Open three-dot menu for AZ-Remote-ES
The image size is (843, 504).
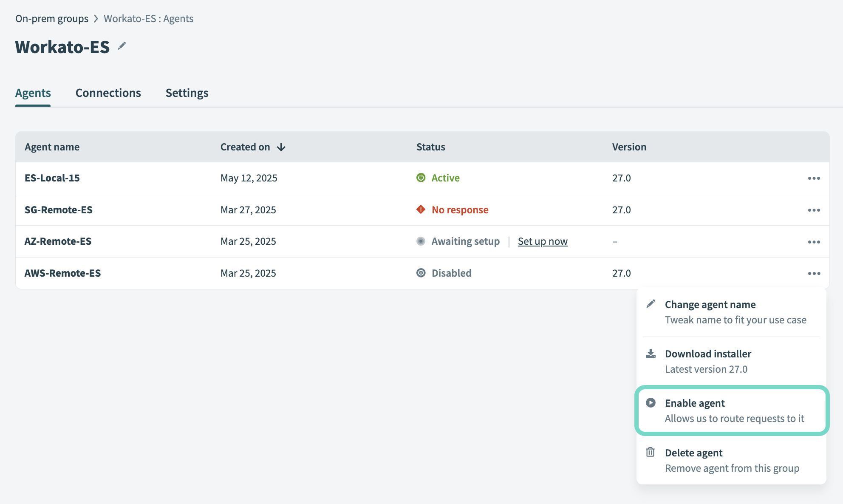(x=814, y=242)
